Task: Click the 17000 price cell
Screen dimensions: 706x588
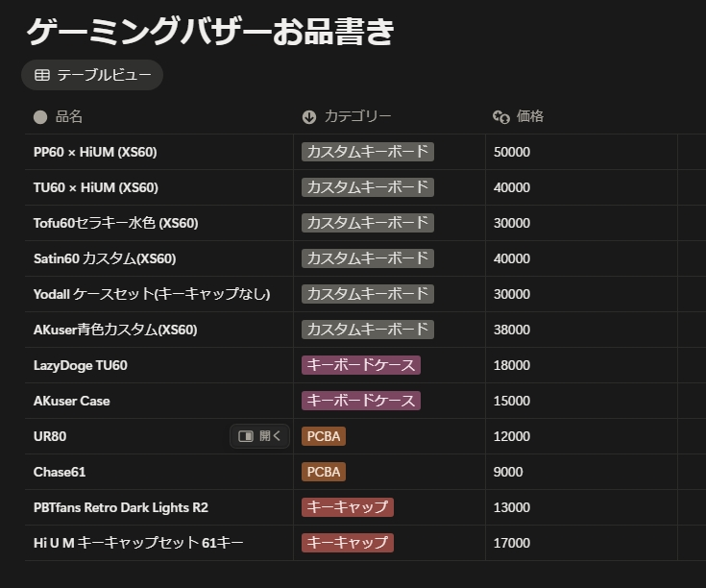Action: 581,544
